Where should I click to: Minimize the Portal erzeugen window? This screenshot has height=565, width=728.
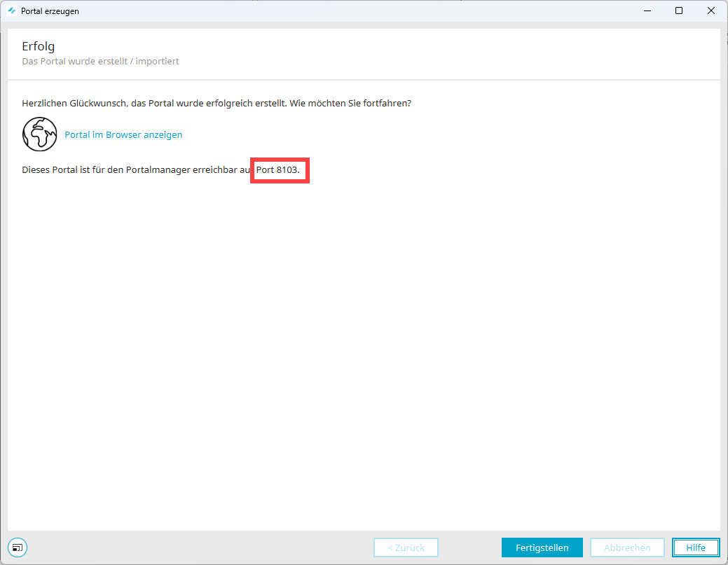(x=647, y=11)
